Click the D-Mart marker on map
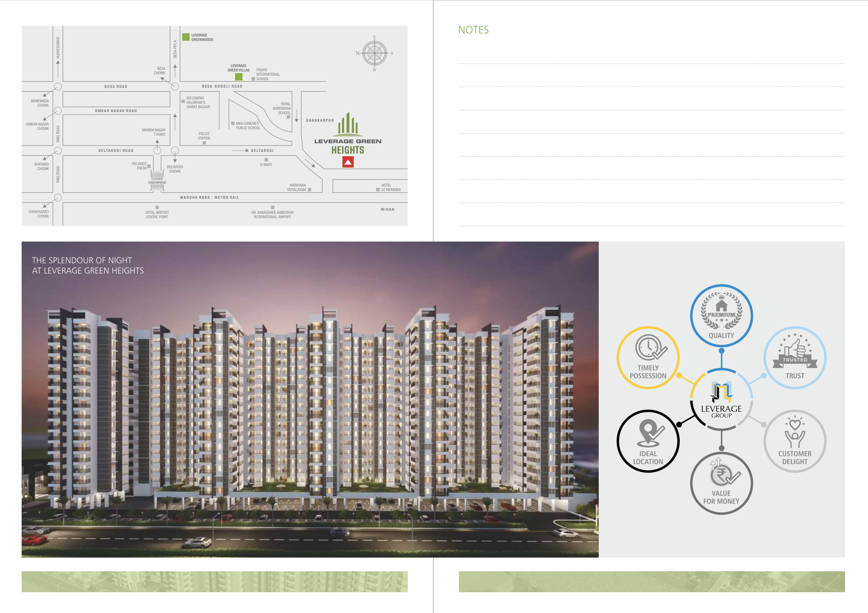868x613 pixels. [x=266, y=160]
